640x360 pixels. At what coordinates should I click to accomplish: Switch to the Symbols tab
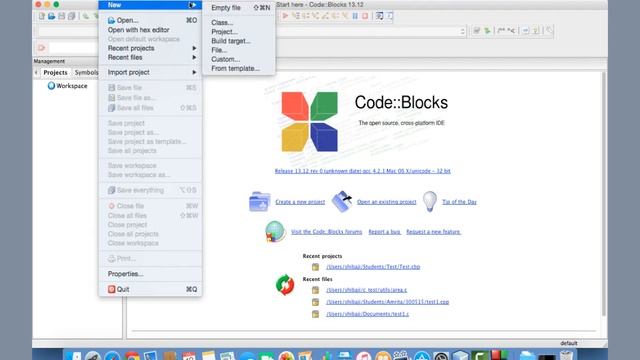pyautogui.click(x=86, y=72)
